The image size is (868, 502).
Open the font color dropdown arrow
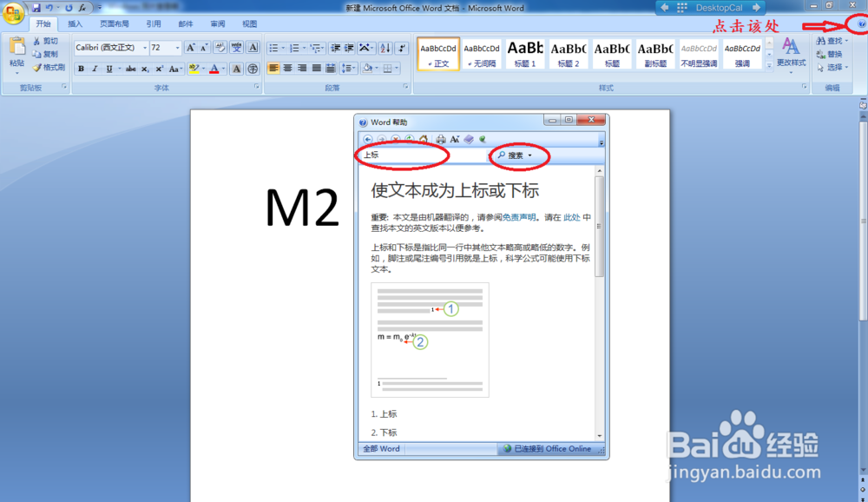(x=222, y=67)
